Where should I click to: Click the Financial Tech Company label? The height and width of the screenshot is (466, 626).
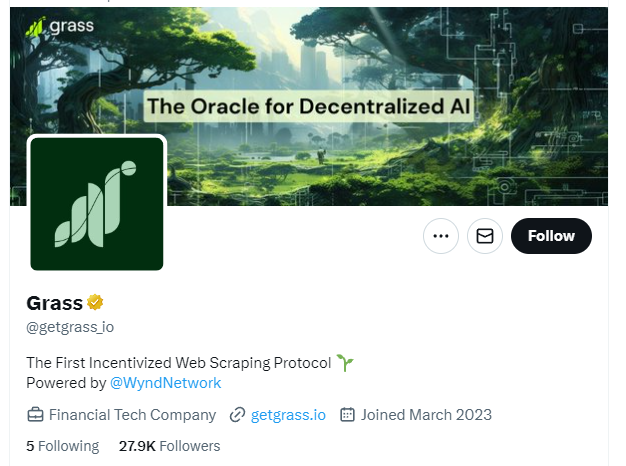pyautogui.click(x=132, y=414)
